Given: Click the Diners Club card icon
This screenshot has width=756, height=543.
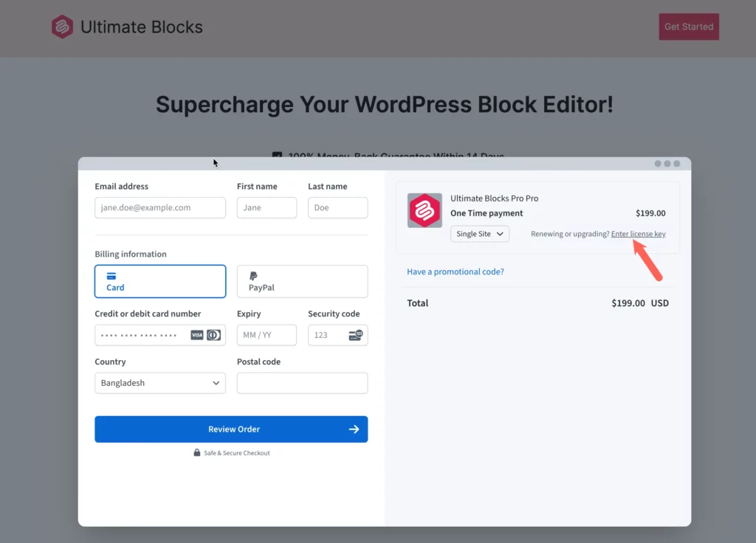Looking at the screenshot, I should pyautogui.click(x=213, y=335).
